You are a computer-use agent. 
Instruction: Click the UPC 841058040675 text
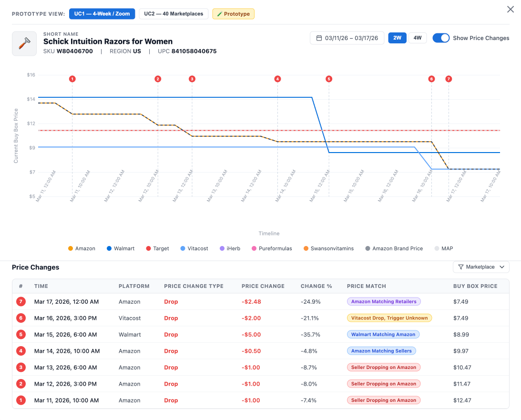point(187,51)
